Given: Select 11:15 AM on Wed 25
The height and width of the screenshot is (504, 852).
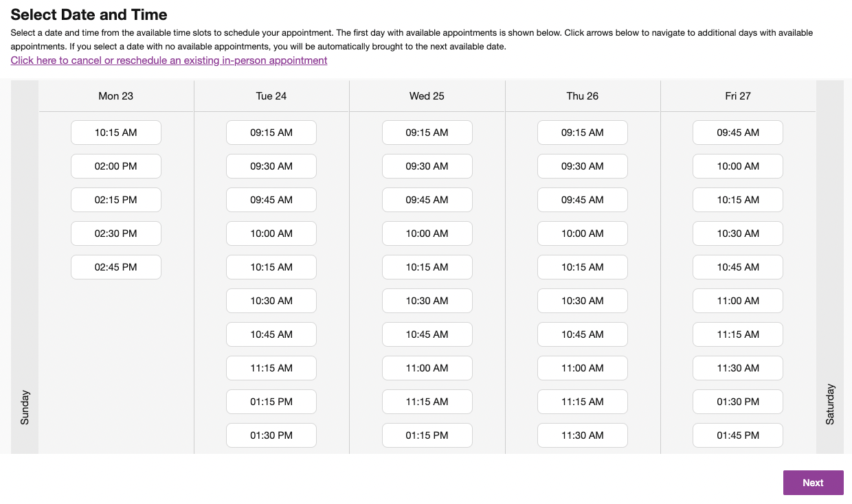Looking at the screenshot, I should [427, 402].
